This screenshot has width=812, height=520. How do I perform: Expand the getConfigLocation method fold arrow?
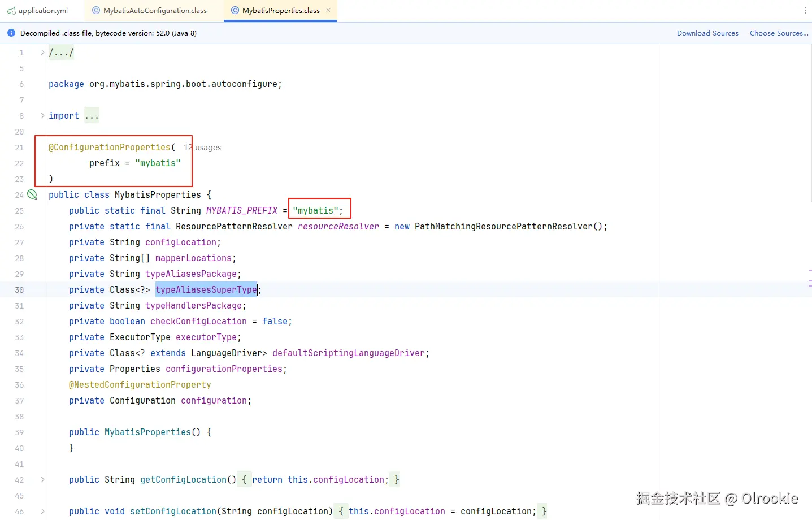[42, 480]
